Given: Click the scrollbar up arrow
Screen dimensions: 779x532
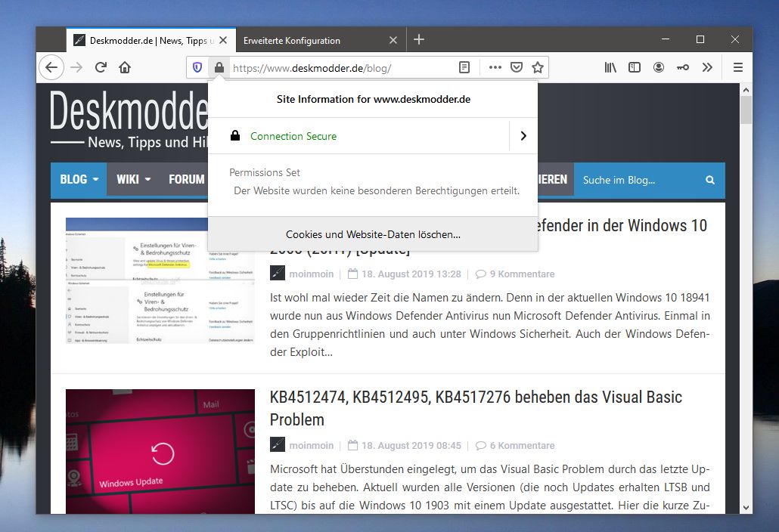Looking at the screenshot, I should [746, 90].
